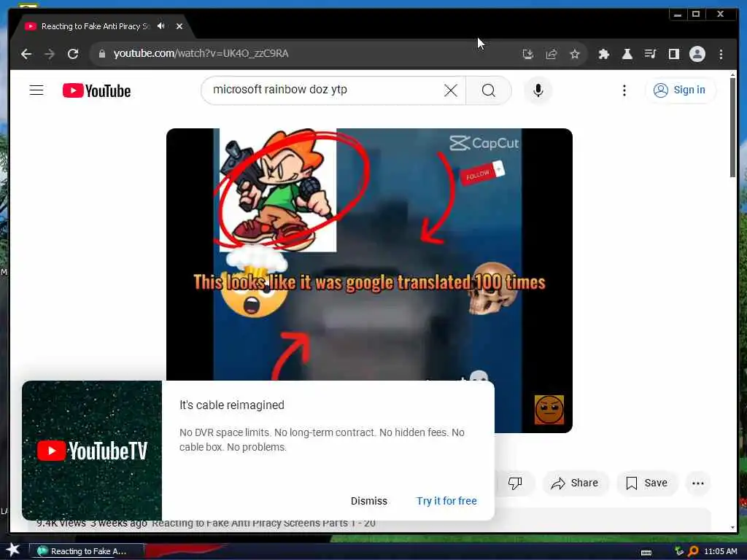
Task: Click the browser forward arrow
Action: click(50, 54)
